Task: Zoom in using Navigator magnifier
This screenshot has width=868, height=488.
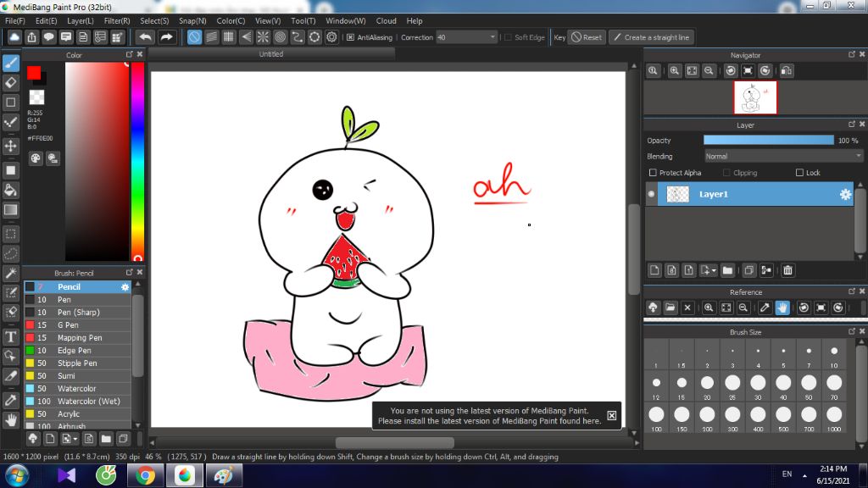Action: tap(674, 71)
